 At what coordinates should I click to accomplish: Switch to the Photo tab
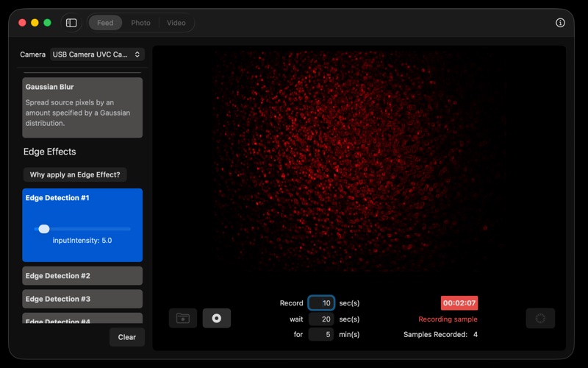(x=140, y=23)
